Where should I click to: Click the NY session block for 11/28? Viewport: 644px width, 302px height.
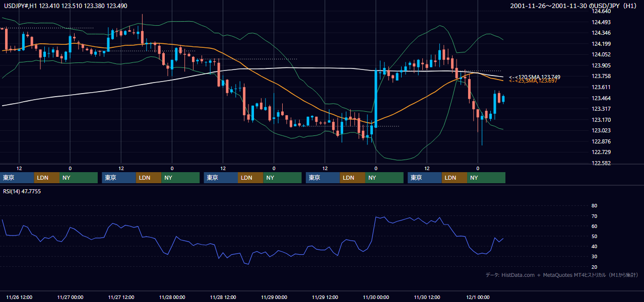(282, 178)
